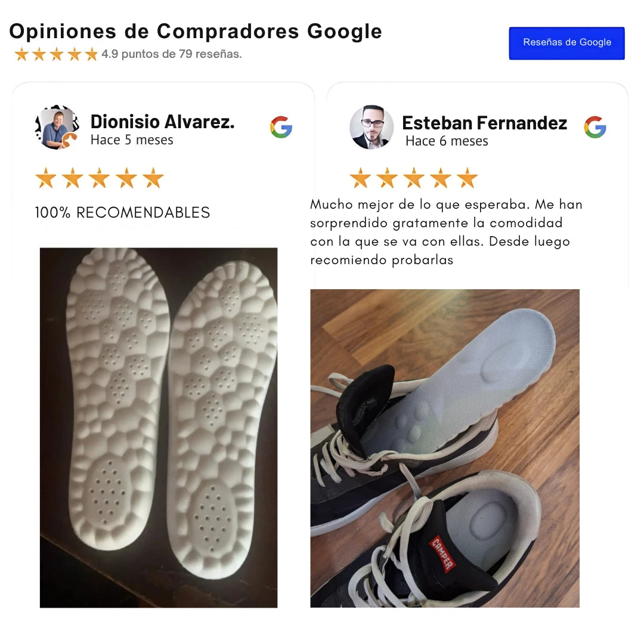Click the reviewer name Esteban Fernandez
This screenshot has width=644, height=644.
click(484, 123)
